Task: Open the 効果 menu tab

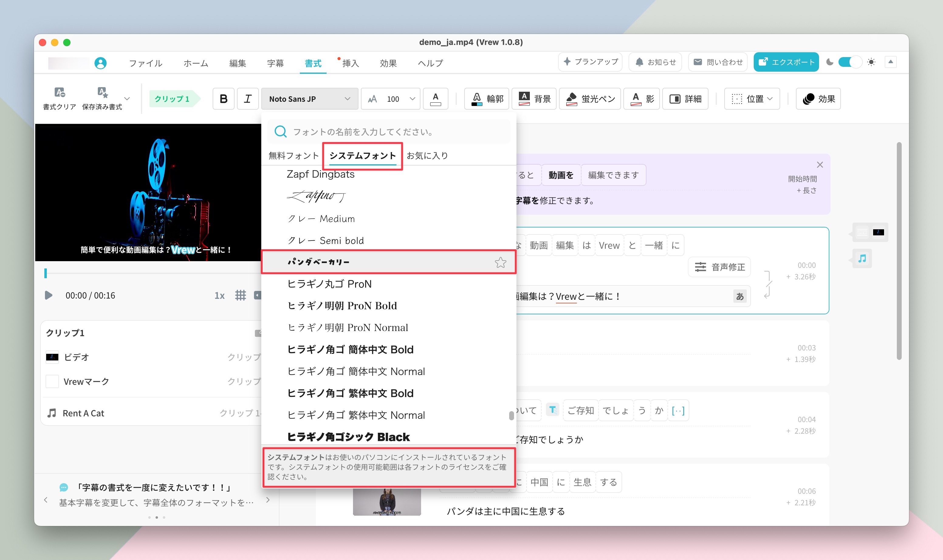Action: [389, 63]
